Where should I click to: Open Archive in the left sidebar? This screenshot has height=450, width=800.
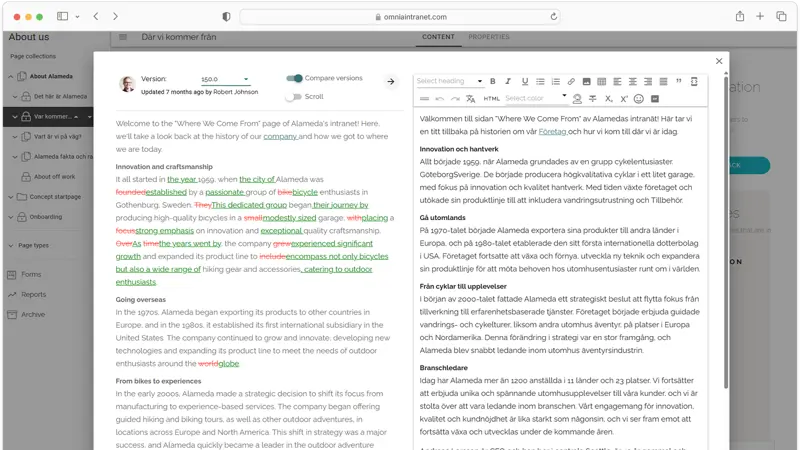click(x=33, y=314)
